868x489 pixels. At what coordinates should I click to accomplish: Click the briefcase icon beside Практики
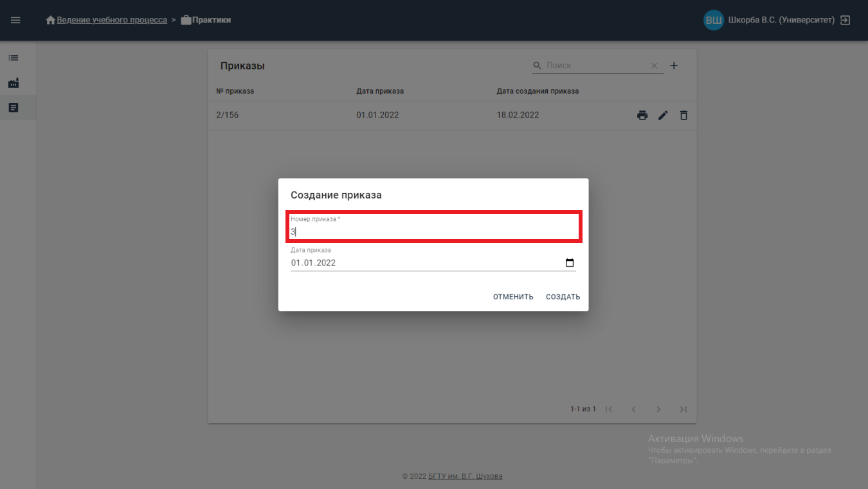pos(186,20)
